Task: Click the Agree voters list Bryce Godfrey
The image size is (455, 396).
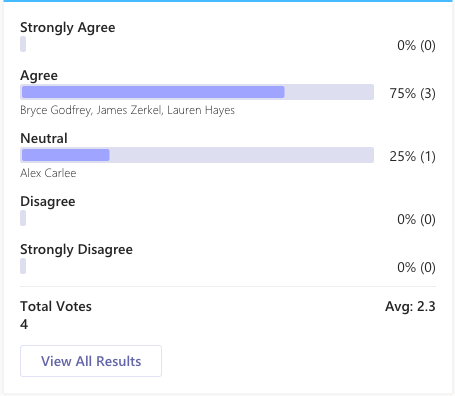Action: click(x=128, y=110)
